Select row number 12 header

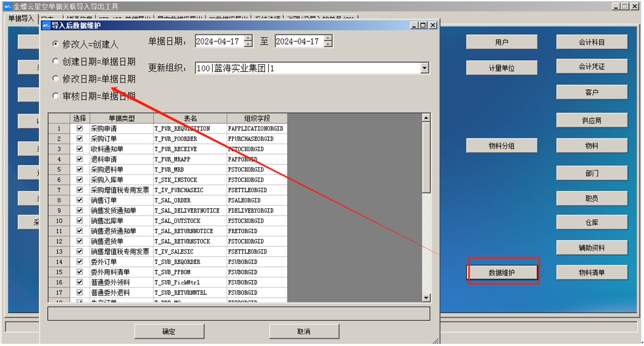click(59, 241)
